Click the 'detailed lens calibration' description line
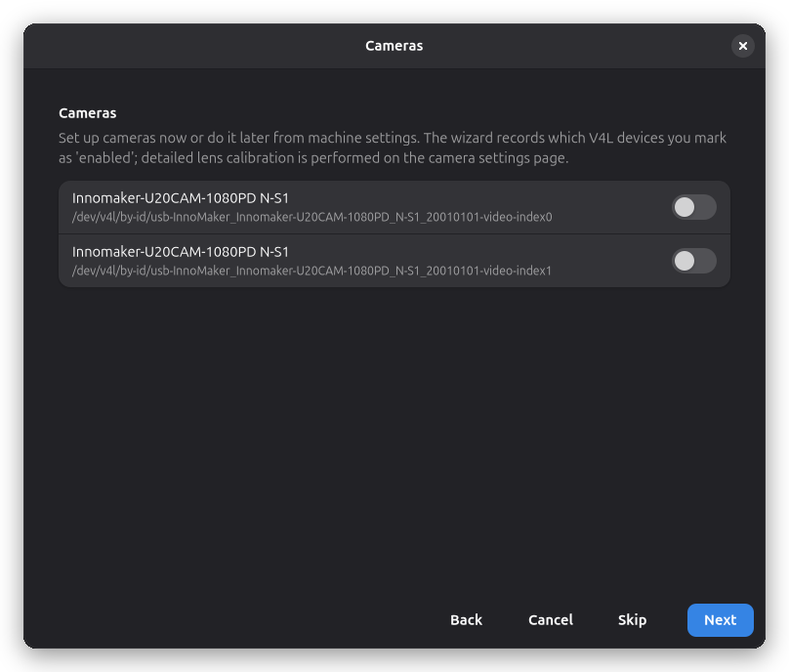789x672 pixels. (x=313, y=158)
